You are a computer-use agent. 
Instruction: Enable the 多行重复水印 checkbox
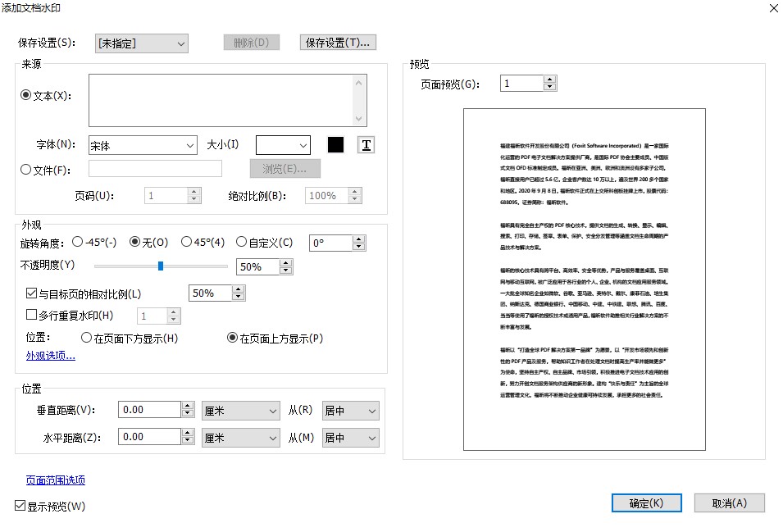pos(30,315)
